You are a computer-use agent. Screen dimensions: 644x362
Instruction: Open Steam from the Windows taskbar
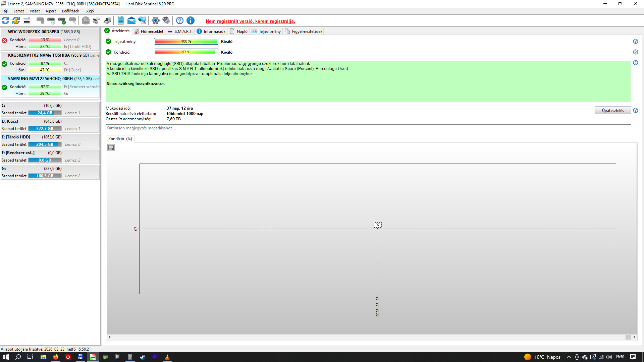click(x=143, y=357)
